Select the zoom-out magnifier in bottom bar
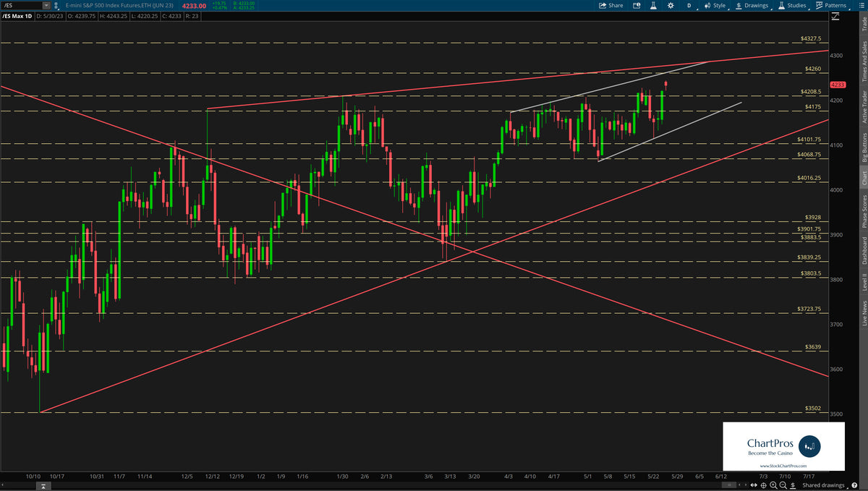868x491 pixels. click(783, 485)
